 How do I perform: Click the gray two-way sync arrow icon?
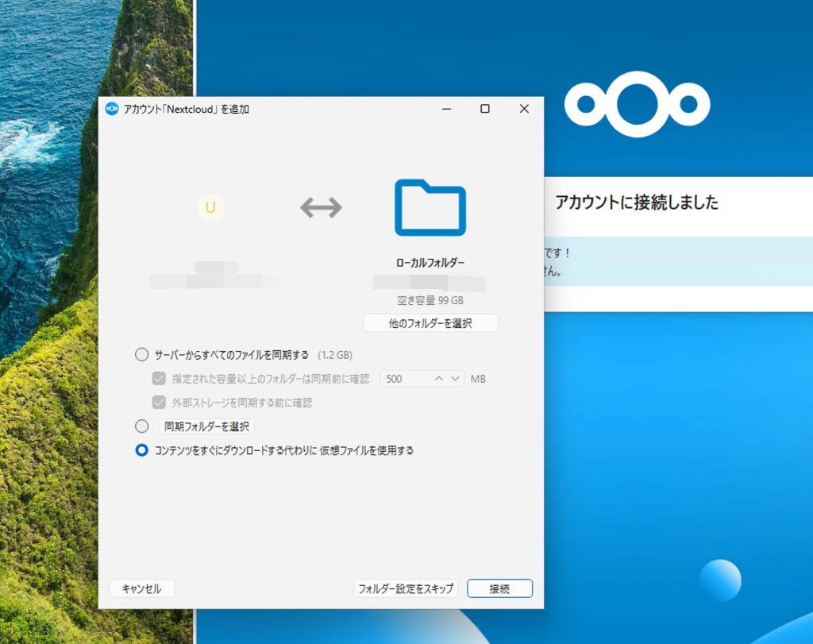[321, 208]
